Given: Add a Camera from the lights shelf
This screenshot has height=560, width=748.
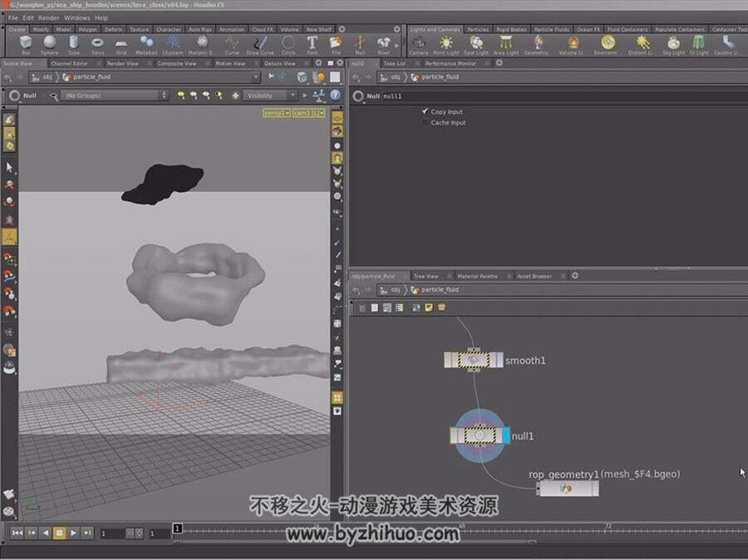Looking at the screenshot, I should (418, 46).
